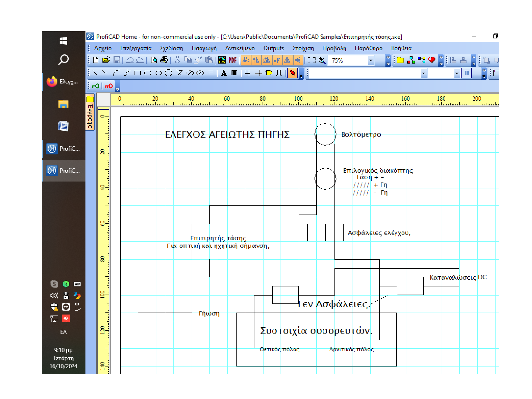Image resolution: width=532 pixels, height=399 pixels.
Task: Expand the font size dropdown
Action: click(457, 73)
